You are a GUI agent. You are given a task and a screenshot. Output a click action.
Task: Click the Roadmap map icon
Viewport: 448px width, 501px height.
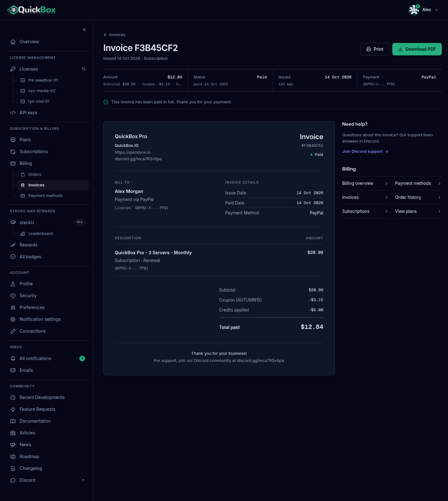point(13,457)
